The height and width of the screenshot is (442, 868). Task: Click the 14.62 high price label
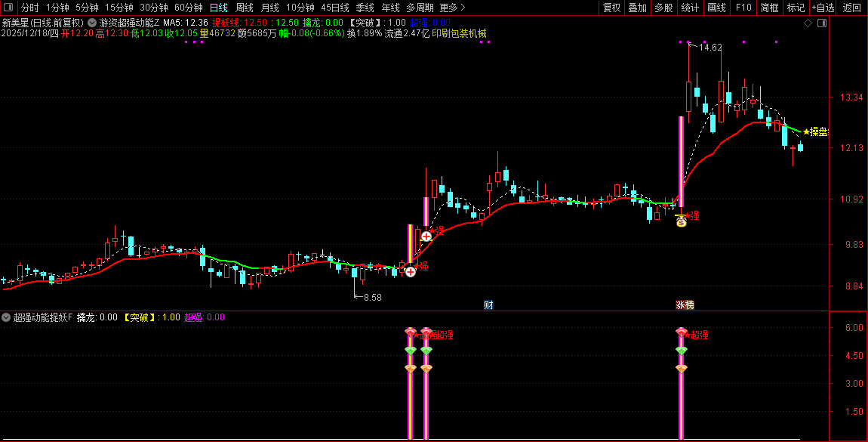click(x=710, y=48)
